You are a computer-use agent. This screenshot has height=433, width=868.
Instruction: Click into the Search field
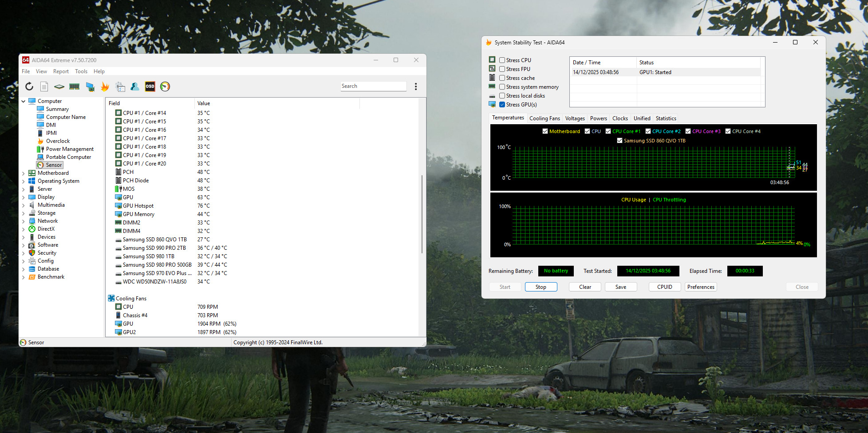(x=373, y=86)
